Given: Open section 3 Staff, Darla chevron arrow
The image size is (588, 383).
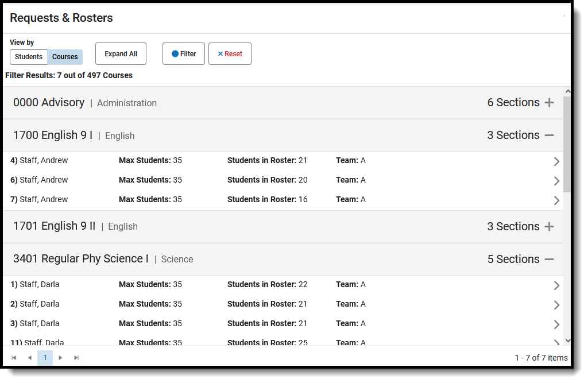Looking at the screenshot, I should tap(556, 324).
